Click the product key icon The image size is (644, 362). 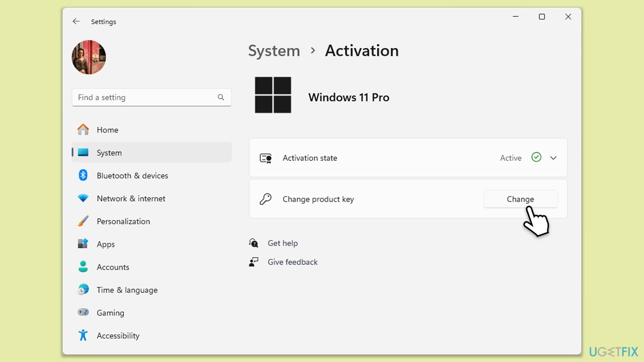tap(266, 199)
